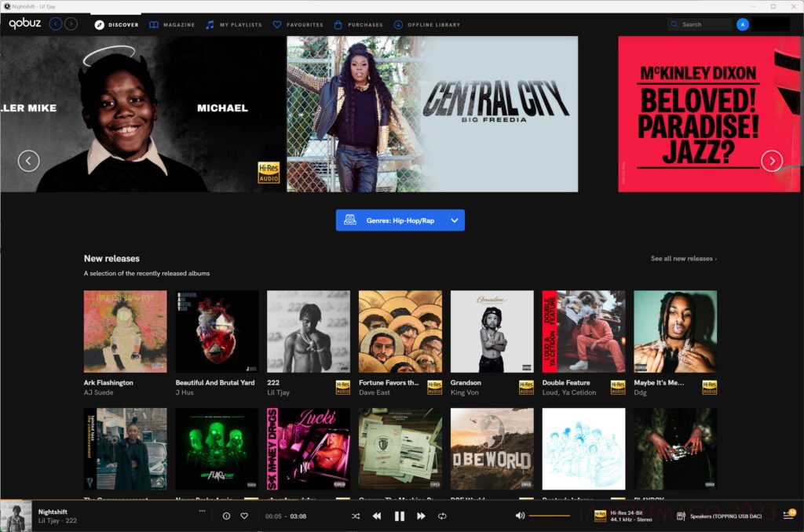This screenshot has width=804, height=532.
Task: Mute the volume speaker icon
Action: coord(520,516)
